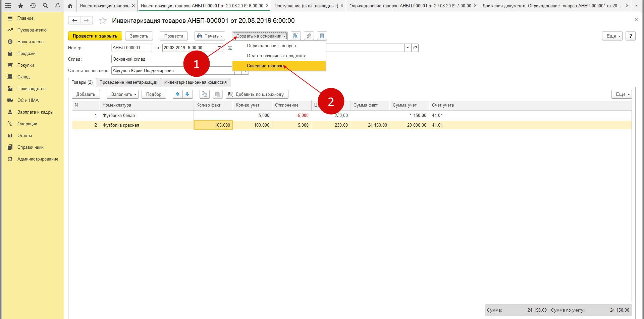Open Операции sidebar section
The width and height of the screenshot is (644, 319).
coord(33,124)
